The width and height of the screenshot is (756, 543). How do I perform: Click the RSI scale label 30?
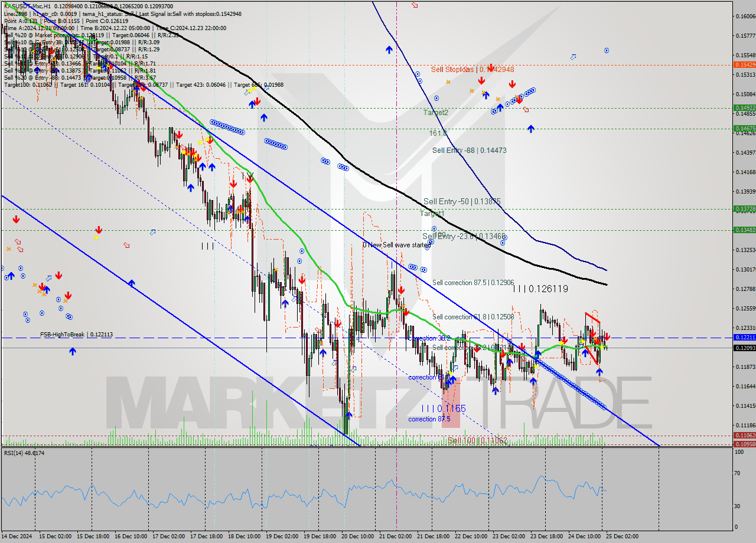(x=738, y=506)
